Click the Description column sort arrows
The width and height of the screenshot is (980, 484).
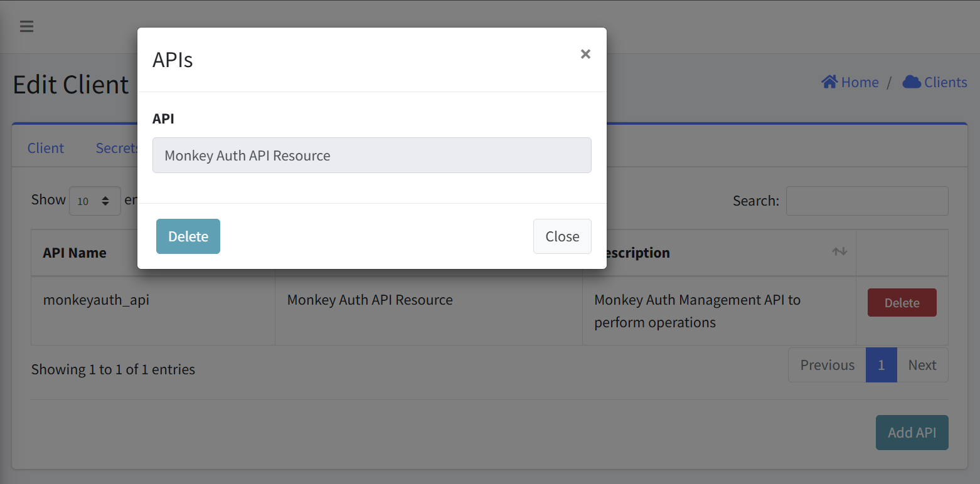click(839, 251)
